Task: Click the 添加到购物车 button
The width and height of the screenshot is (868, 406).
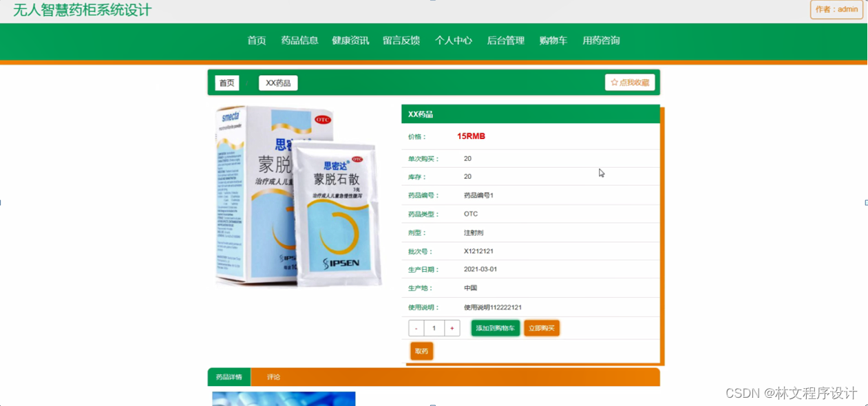Action: click(495, 328)
